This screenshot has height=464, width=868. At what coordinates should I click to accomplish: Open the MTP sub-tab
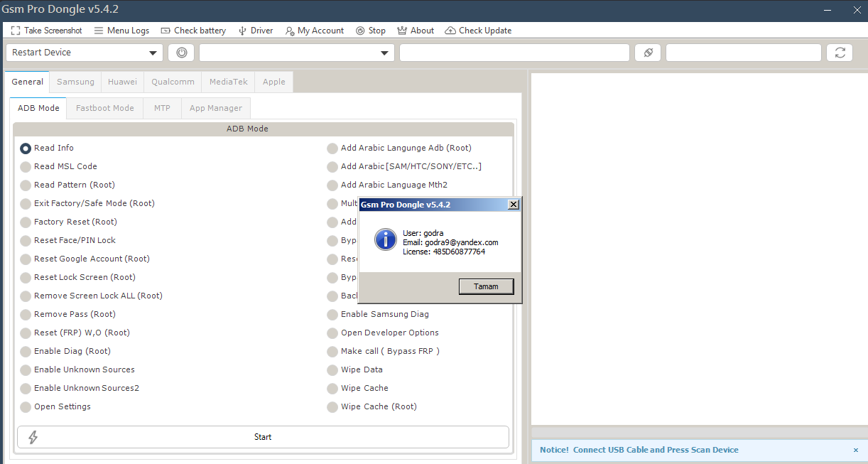[162, 108]
